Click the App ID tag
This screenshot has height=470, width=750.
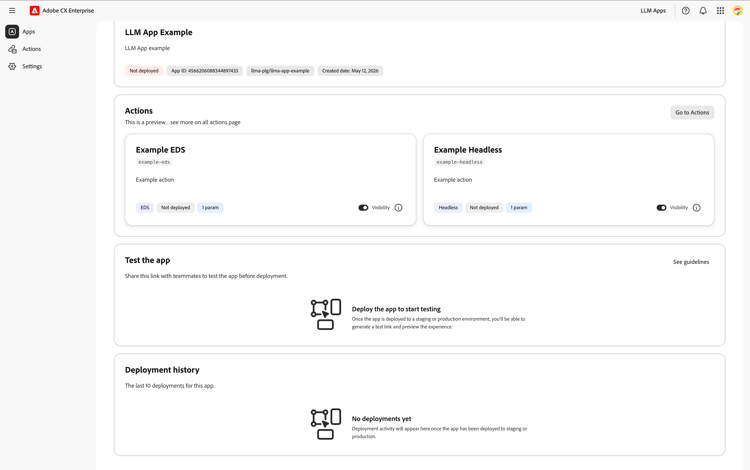coord(205,71)
